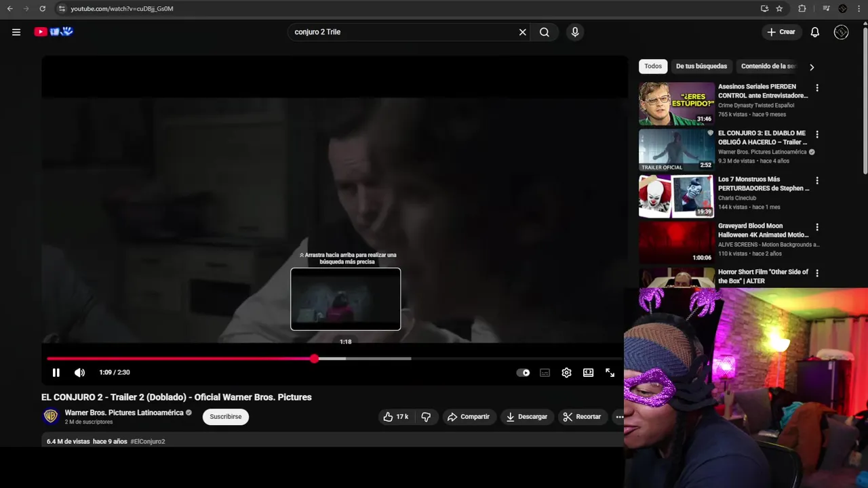Click the search magnifier button
Screen dimensions: 868x488
545,32
